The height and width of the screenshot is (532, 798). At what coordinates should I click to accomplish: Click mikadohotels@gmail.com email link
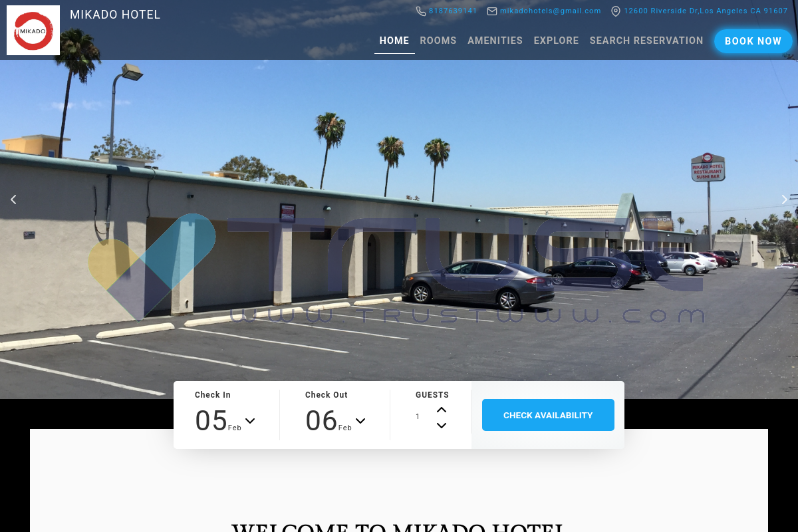(x=551, y=11)
